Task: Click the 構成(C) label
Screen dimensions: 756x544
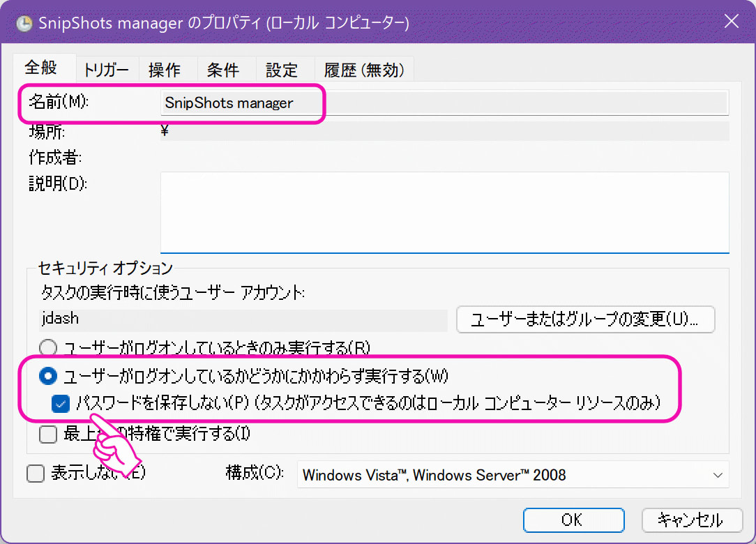Action: pos(255,472)
